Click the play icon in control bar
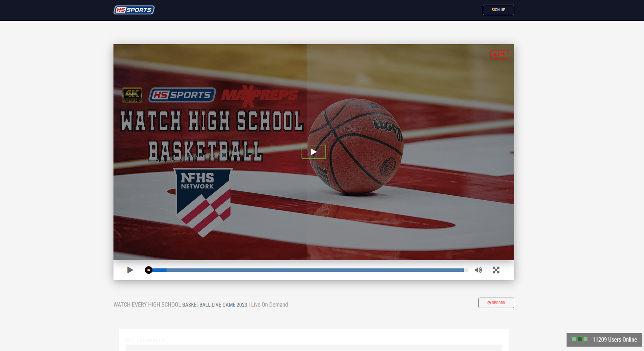Viewport: 644px width, 351px height. (130, 270)
